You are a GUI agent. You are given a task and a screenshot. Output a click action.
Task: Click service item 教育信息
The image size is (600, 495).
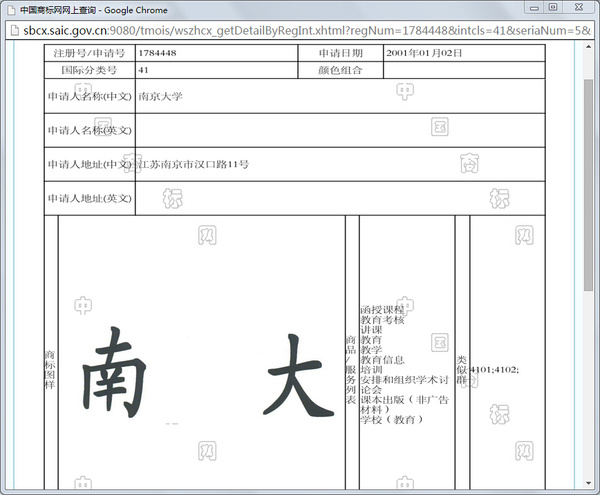pos(382,360)
